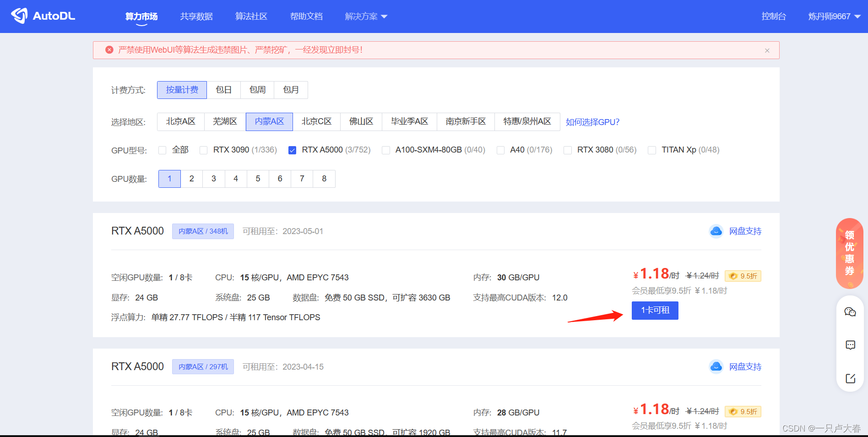Select the 南京新手区 region
Viewport: 868px width, 437px height.
[466, 121]
